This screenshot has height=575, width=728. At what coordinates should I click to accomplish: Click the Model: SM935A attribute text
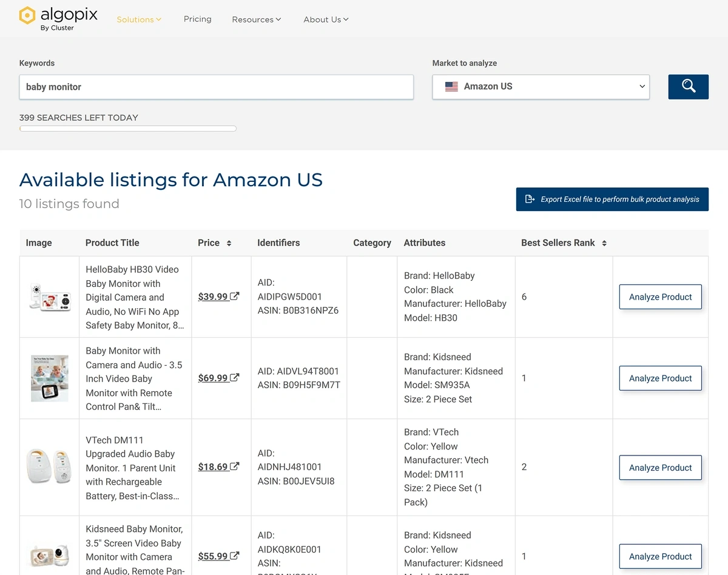coord(437,385)
